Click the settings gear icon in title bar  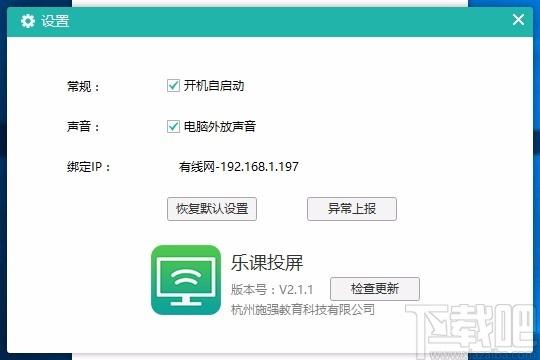(x=28, y=21)
